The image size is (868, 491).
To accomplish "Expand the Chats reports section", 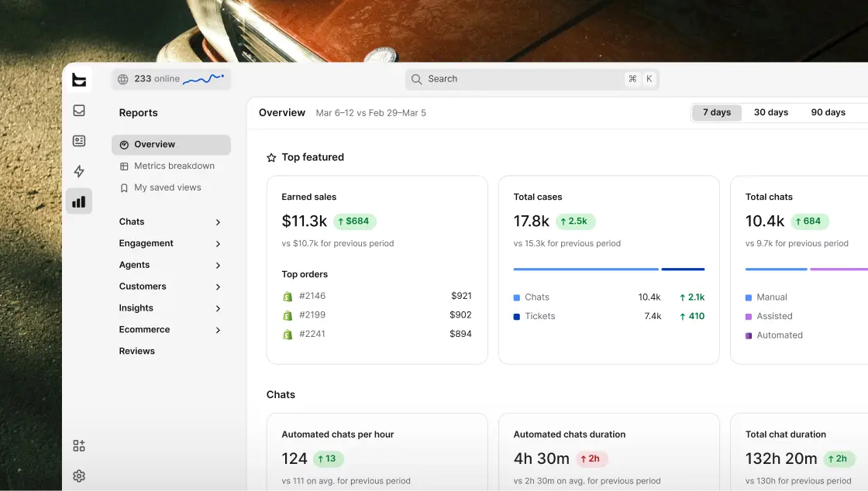I will click(170, 221).
